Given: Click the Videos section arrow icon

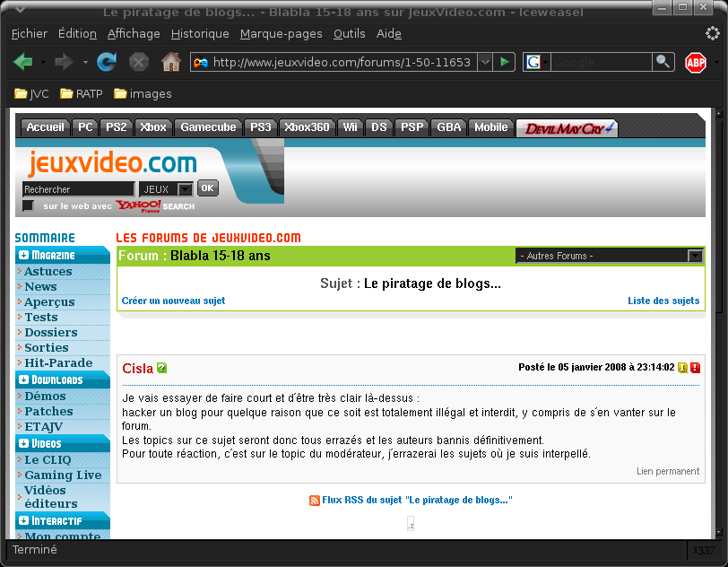Looking at the screenshot, I should coord(23,443).
